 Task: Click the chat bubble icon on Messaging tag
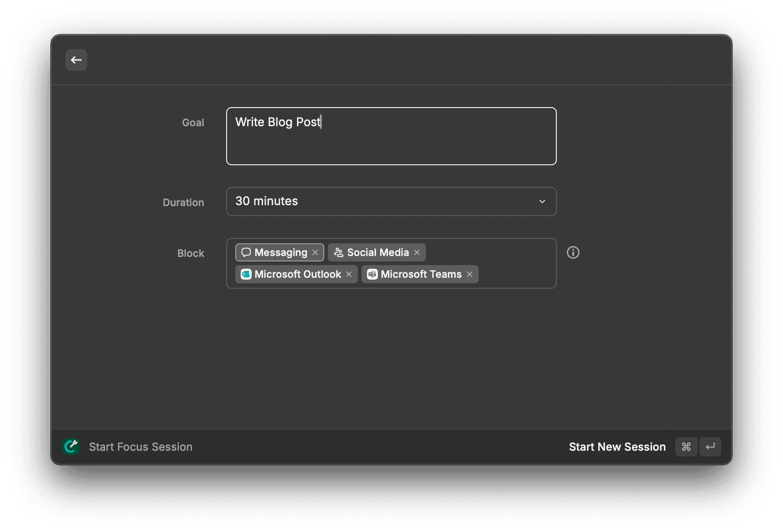pos(246,252)
